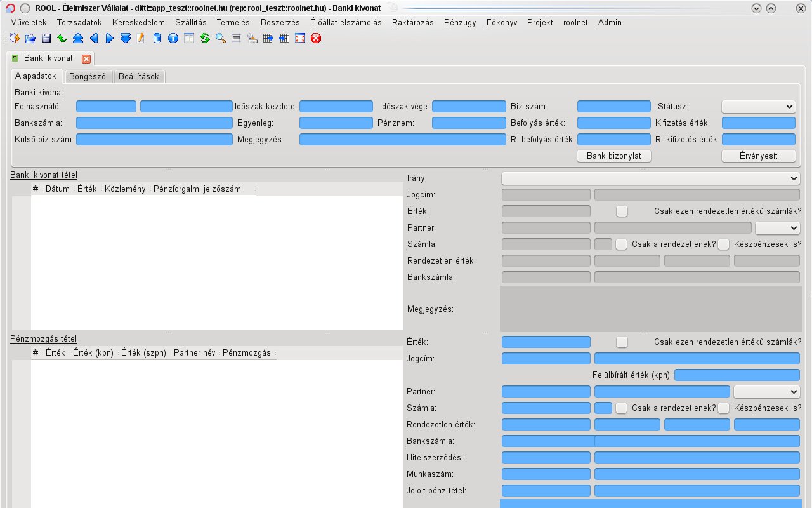This screenshot has height=508, width=812.
Task: Click the Bank bizonylat button
Action: (x=613, y=156)
